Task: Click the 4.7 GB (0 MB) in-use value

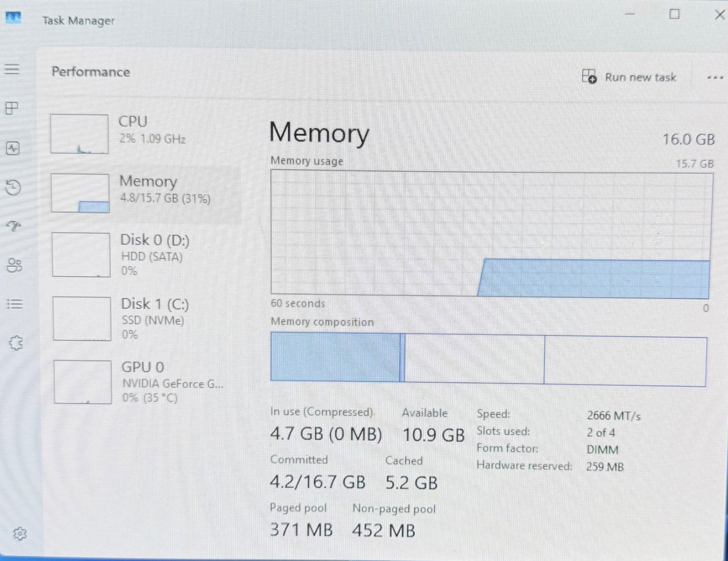Action: 326,433
